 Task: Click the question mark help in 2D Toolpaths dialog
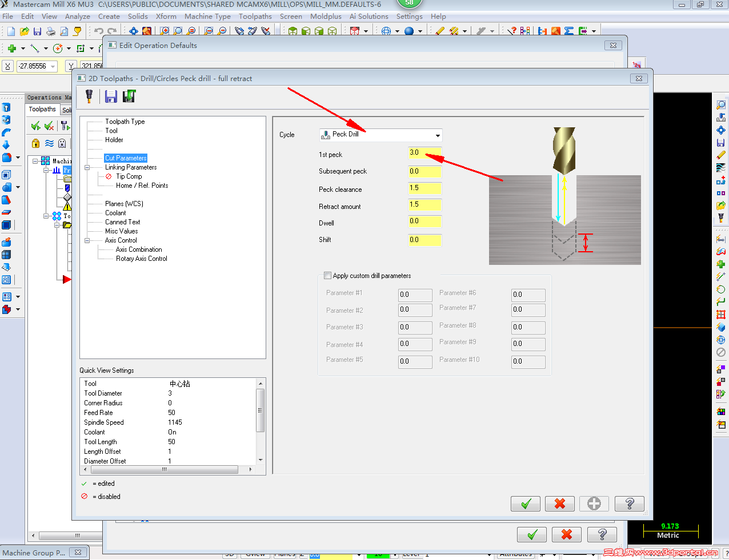pos(630,503)
